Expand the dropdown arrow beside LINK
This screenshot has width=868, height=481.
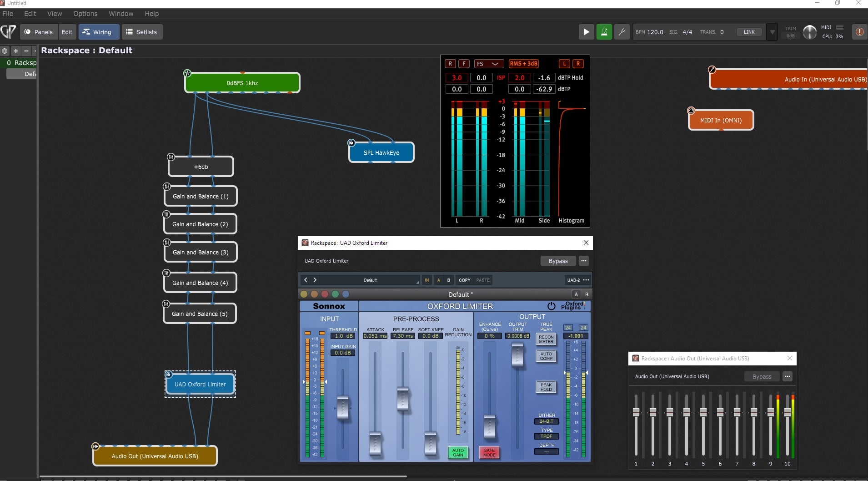point(772,32)
